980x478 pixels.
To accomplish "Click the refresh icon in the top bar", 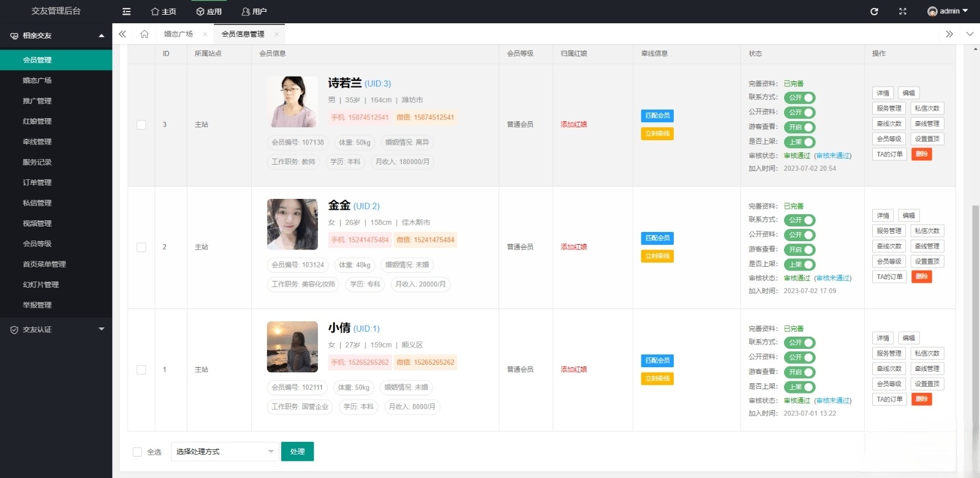I will coord(874,12).
